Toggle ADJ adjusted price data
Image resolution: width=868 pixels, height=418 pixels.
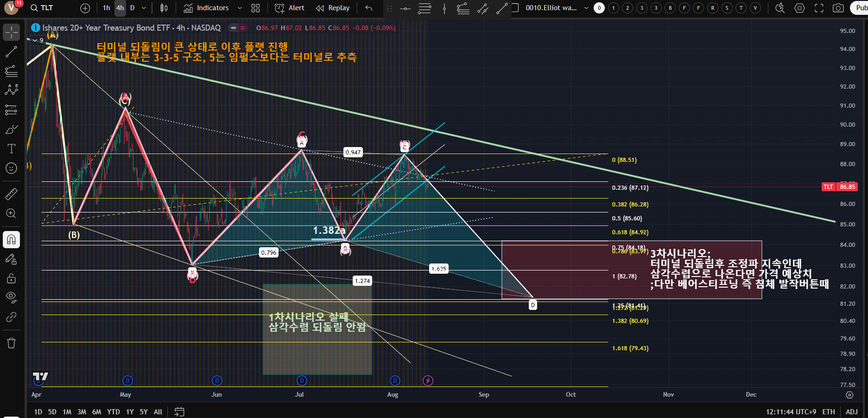[851, 412]
